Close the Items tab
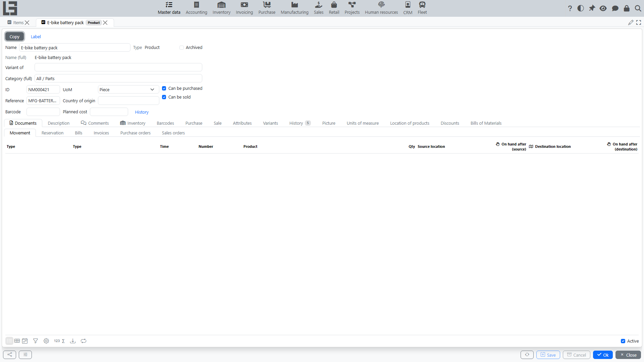644x362 pixels. 27,22
